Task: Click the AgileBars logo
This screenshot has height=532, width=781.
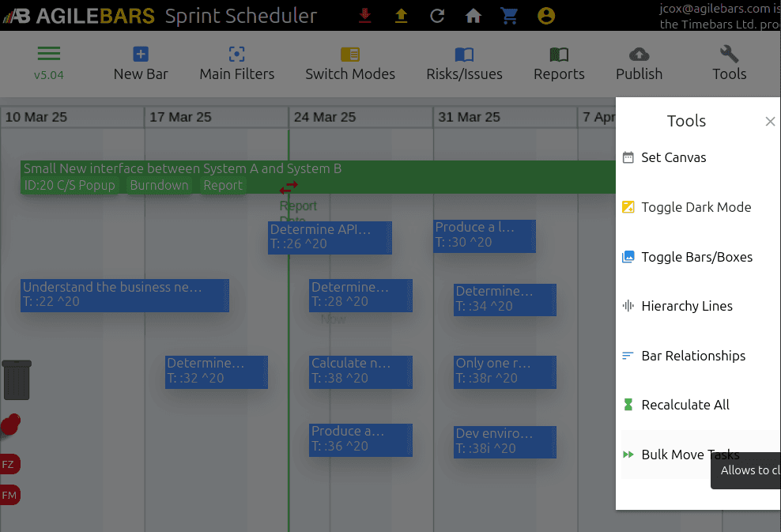Action: [80, 16]
